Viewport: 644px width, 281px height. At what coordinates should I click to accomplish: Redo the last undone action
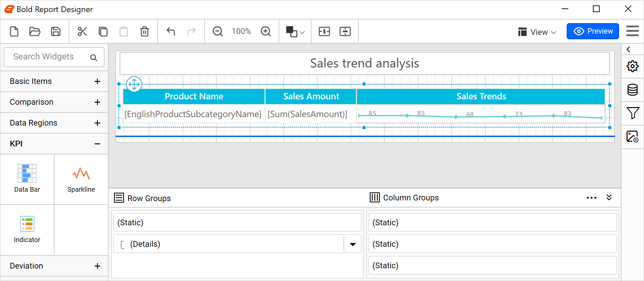[x=192, y=32]
